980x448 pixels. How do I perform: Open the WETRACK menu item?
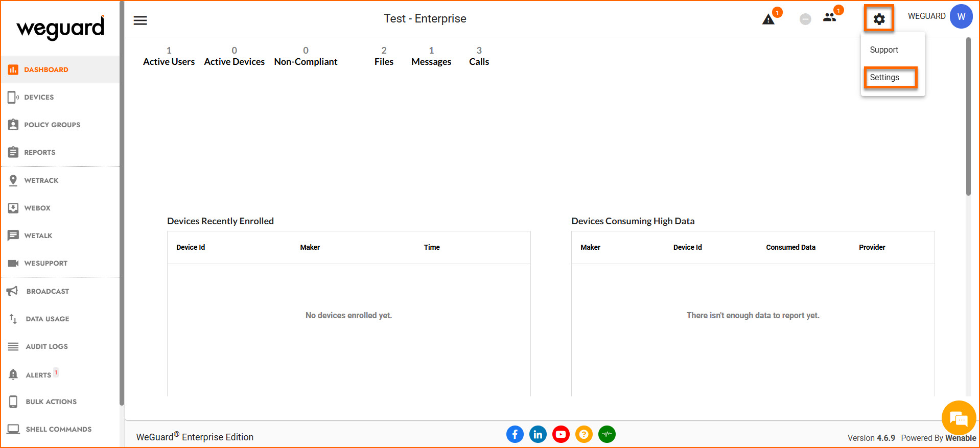[x=60, y=180]
